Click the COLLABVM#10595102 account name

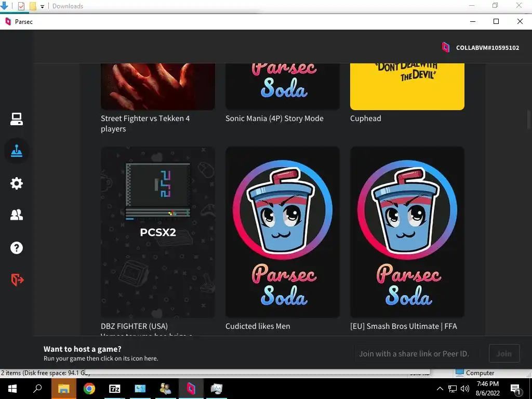(487, 48)
